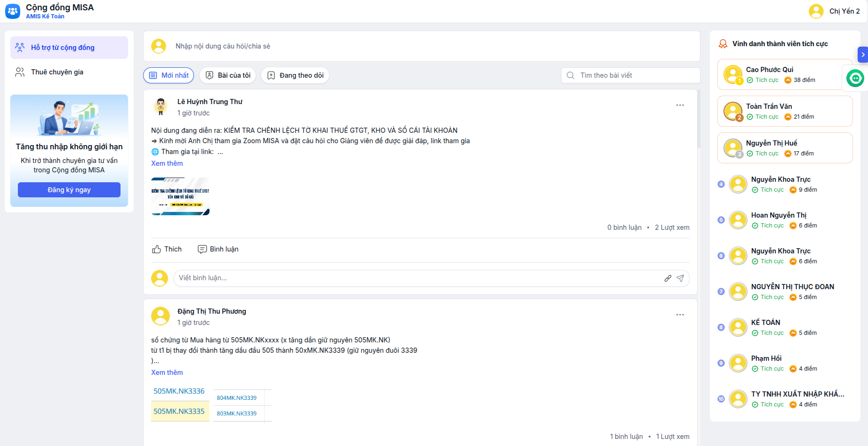Image resolution: width=868 pixels, height=446 pixels.
Task: Open Thuê chuyên gia menu item
Action: [x=57, y=72]
